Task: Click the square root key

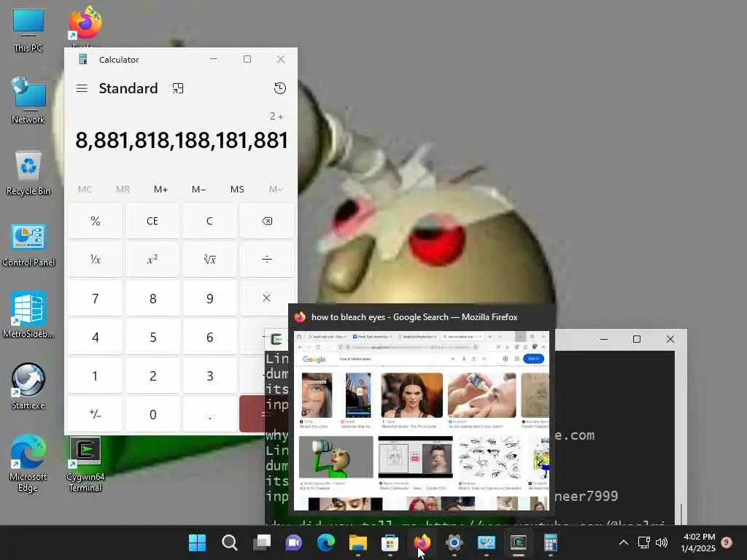Action: (x=209, y=260)
